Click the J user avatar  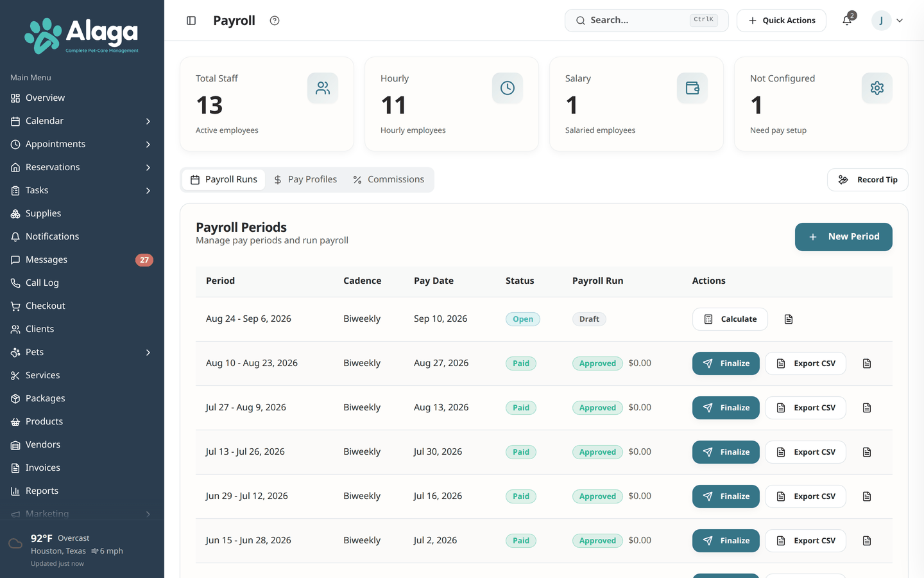point(882,21)
